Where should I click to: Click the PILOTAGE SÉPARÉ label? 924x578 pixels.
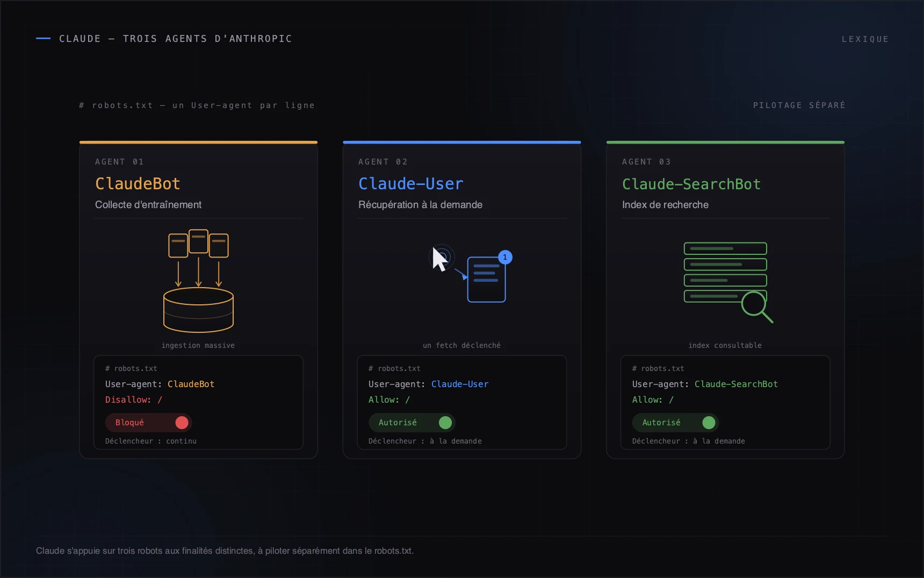click(799, 105)
